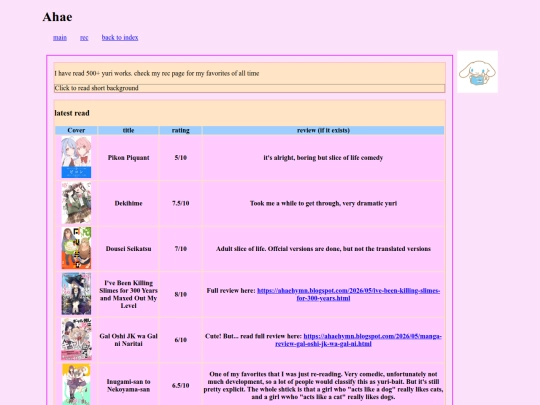Click the Pikon Piquant cover image
The image size is (540, 405).
76,157
